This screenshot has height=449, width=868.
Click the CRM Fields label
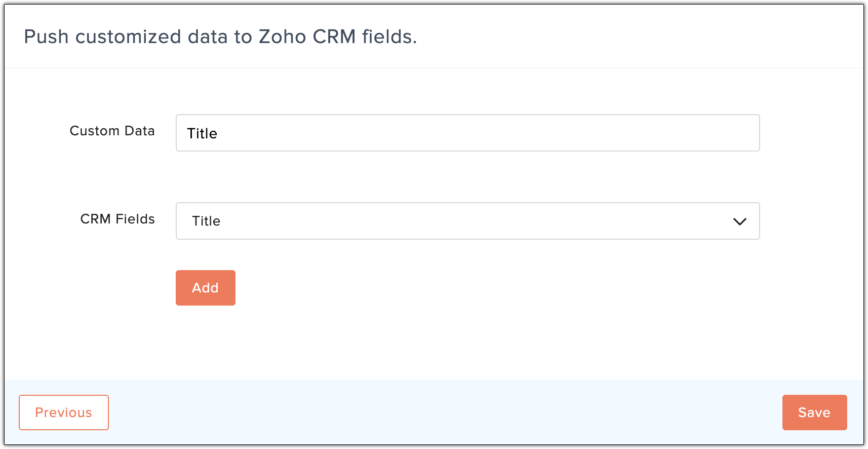[x=117, y=219]
